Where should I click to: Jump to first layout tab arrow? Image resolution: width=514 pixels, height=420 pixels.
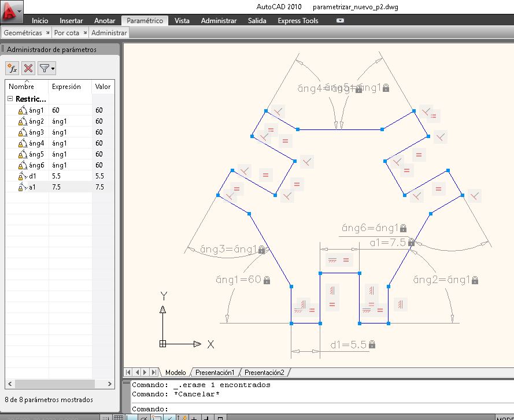[128, 372]
